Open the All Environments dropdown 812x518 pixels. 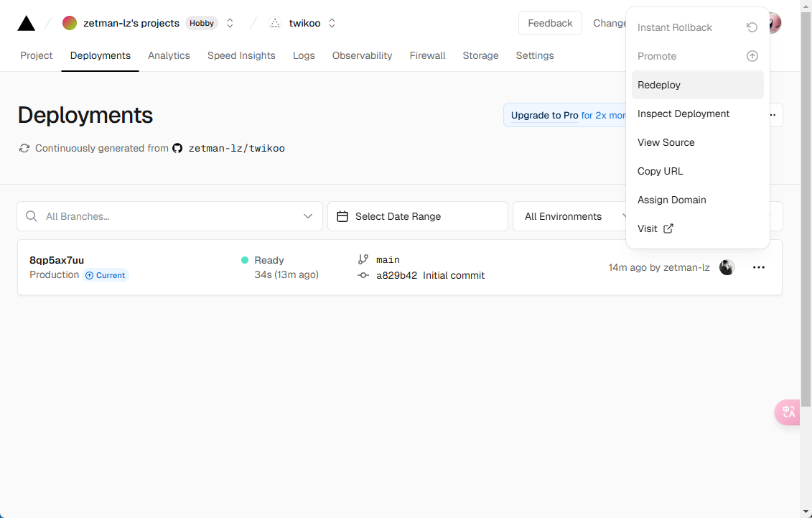point(569,216)
